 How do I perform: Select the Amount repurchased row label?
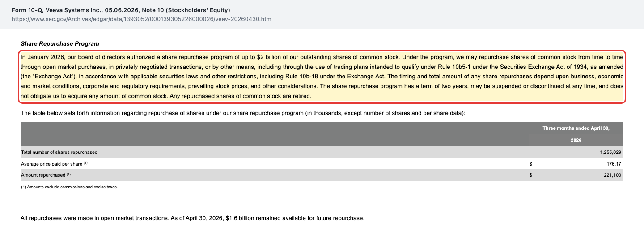click(43, 175)
